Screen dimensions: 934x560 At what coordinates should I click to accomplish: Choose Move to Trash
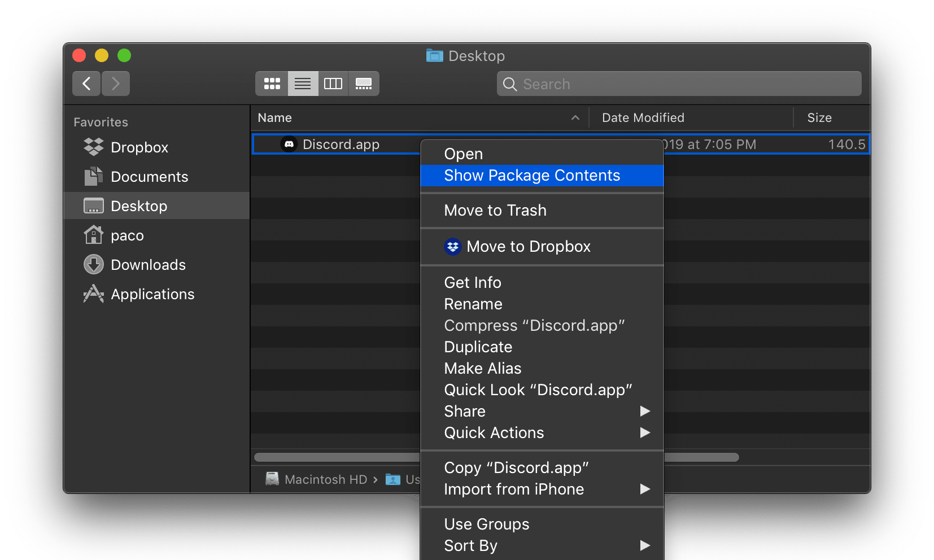542,210
